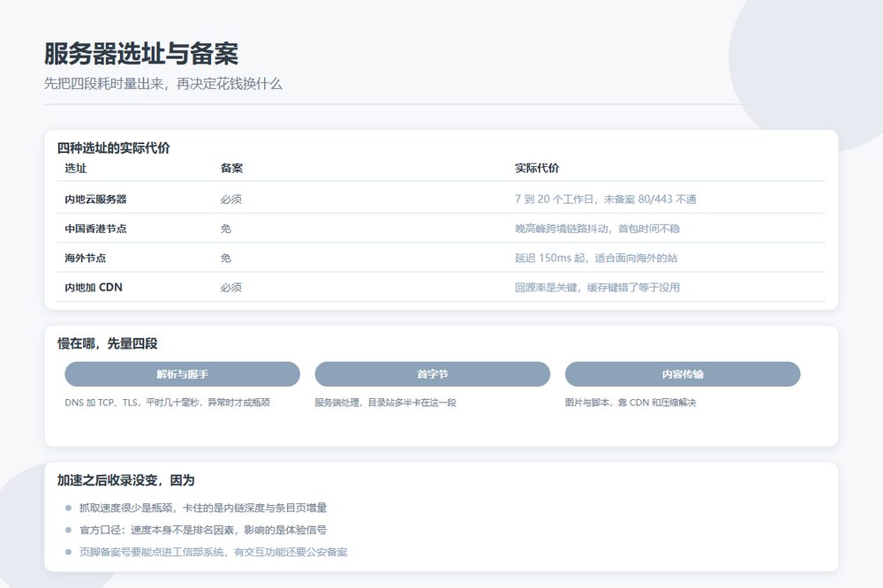Viewport: 883px width, 588px height.
Task: Select the 海外节点 row label
Action: tap(85, 258)
